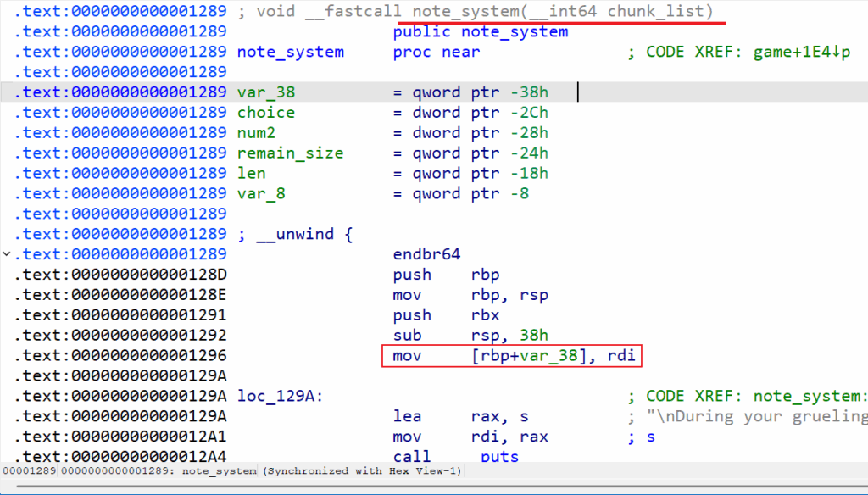Select the len stack variable
Viewport: 868px width, 495px height.
point(251,174)
